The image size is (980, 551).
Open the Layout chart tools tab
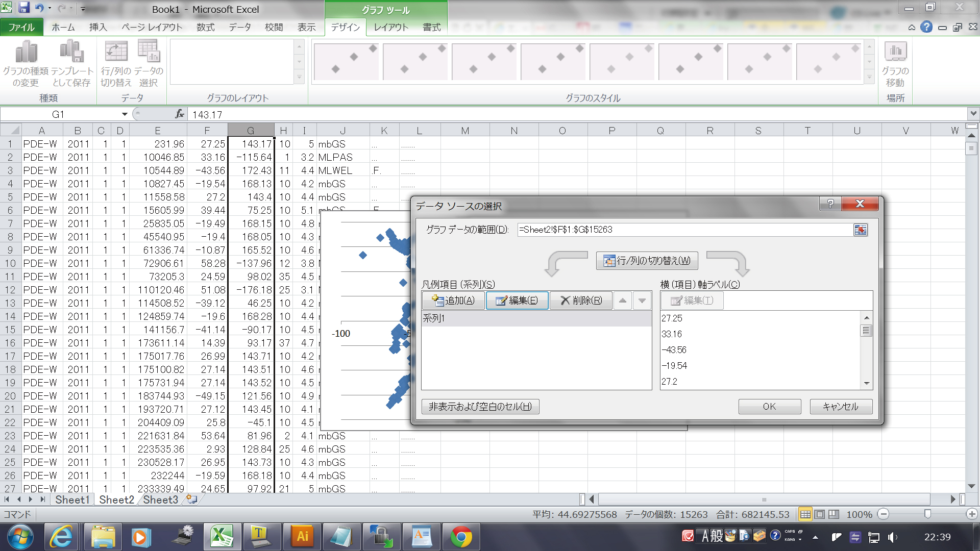pyautogui.click(x=391, y=27)
